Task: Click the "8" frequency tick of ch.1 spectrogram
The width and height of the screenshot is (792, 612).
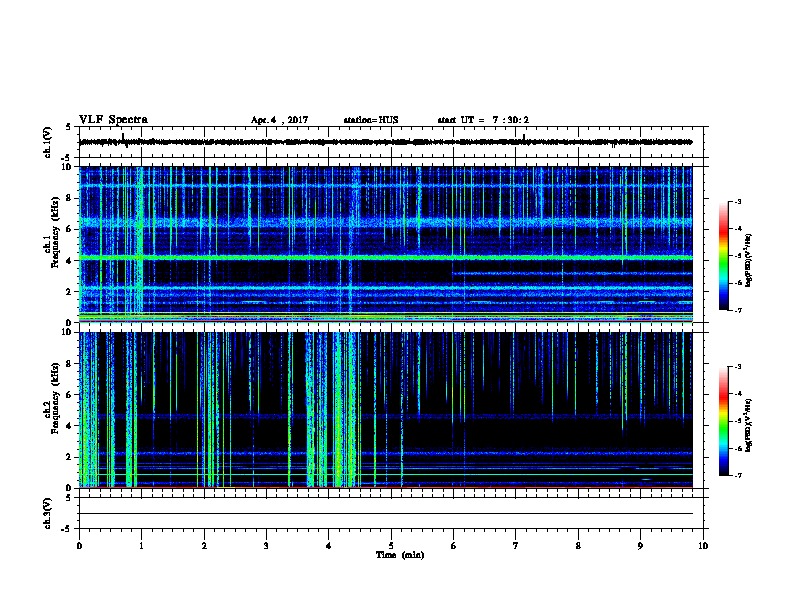Action: click(x=70, y=198)
